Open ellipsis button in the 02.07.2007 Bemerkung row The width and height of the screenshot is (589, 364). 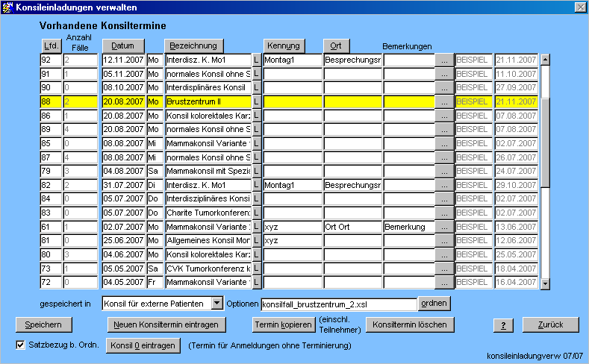[444, 227]
